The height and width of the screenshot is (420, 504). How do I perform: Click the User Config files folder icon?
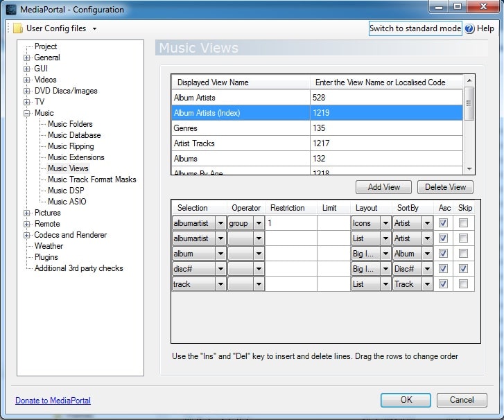[x=18, y=28]
